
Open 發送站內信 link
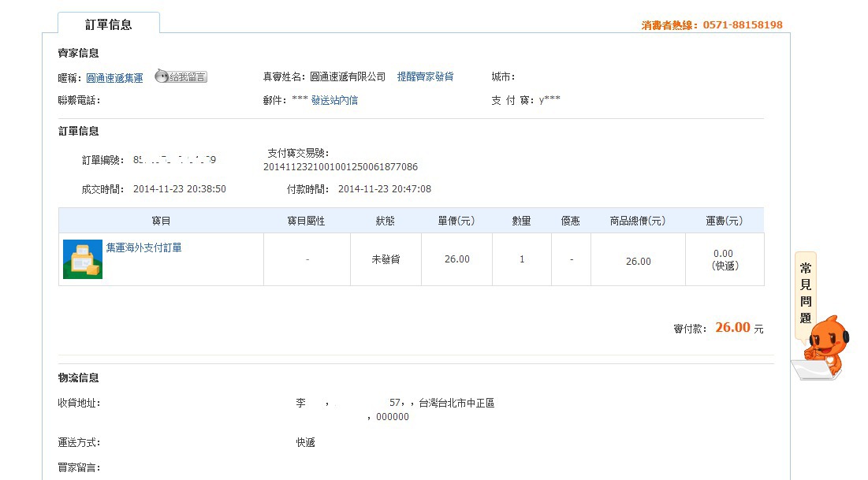coord(334,100)
